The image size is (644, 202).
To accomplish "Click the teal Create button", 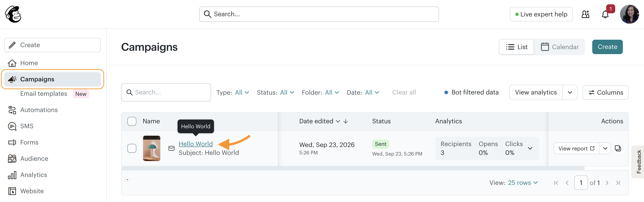I will [607, 47].
